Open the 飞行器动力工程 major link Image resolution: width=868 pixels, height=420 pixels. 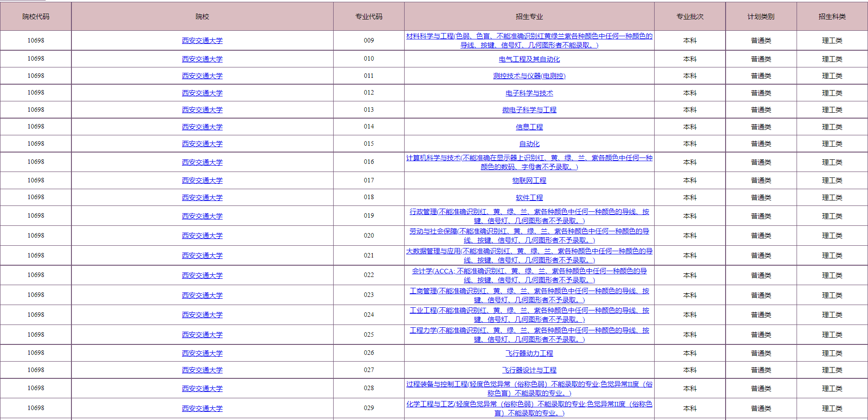pos(529,353)
